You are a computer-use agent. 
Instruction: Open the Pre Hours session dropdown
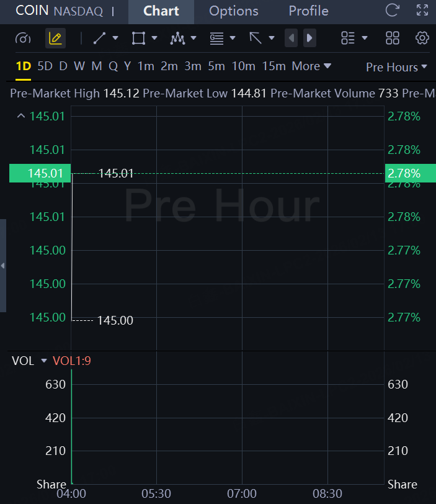click(x=396, y=67)
